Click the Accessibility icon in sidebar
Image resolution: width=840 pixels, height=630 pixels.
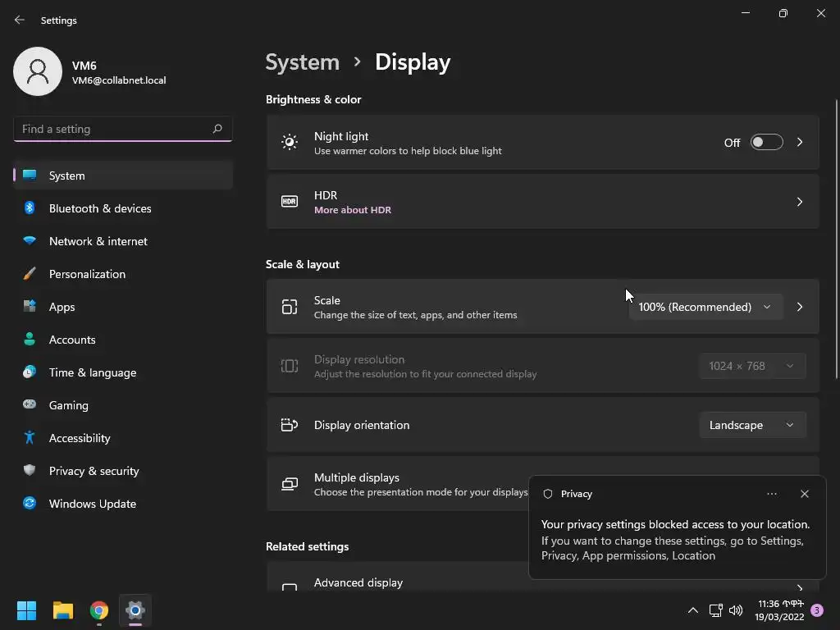30,438
